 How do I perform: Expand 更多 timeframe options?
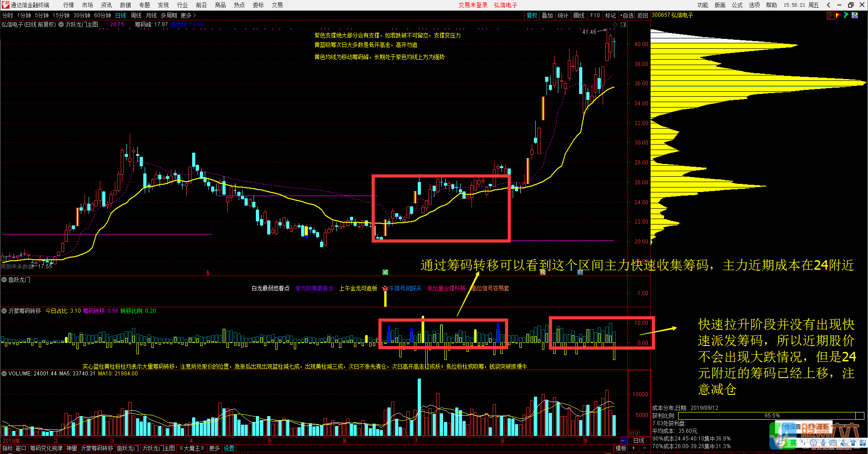click(x=188, y=15)
